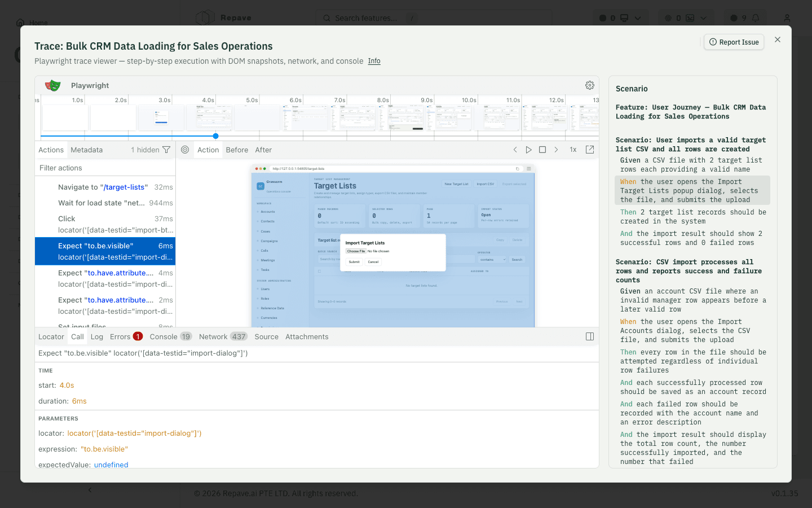
Task: Select the Expect "to.be.visible" action row
Action: tap(105, 251)
